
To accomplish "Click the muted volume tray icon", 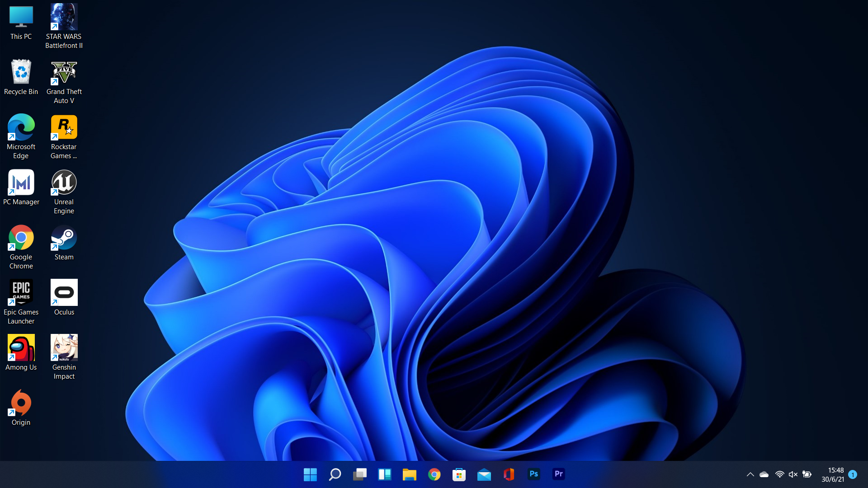I will (x=793, y=474).
